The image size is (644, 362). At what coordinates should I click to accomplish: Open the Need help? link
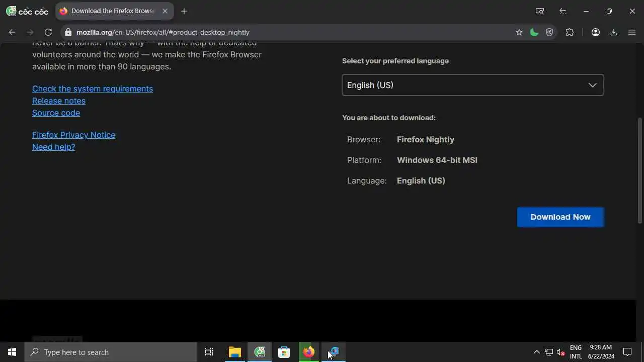[53, 147]
